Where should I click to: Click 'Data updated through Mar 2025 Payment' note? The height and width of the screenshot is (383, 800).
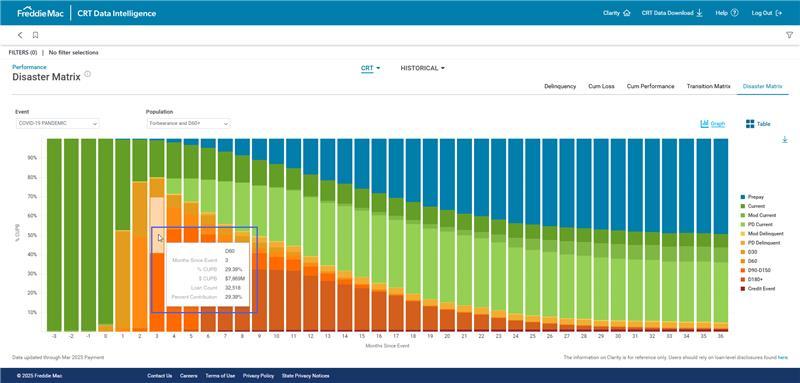pos(58,358)
